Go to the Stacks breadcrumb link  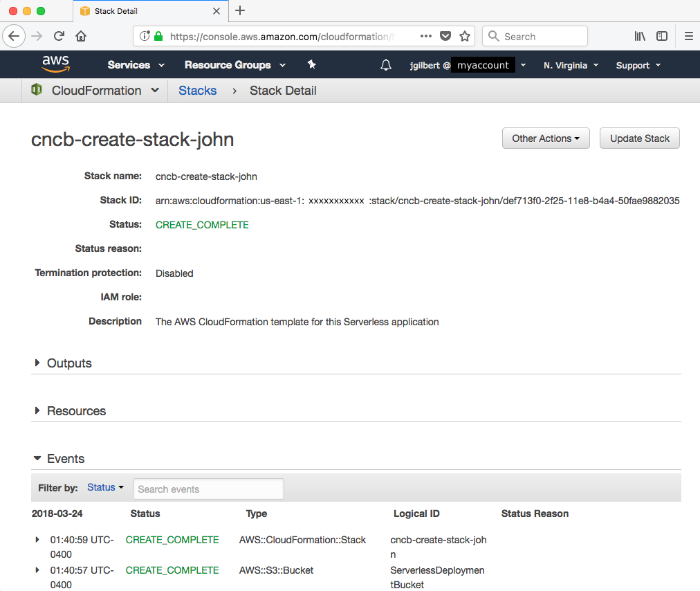pos(197,91)
